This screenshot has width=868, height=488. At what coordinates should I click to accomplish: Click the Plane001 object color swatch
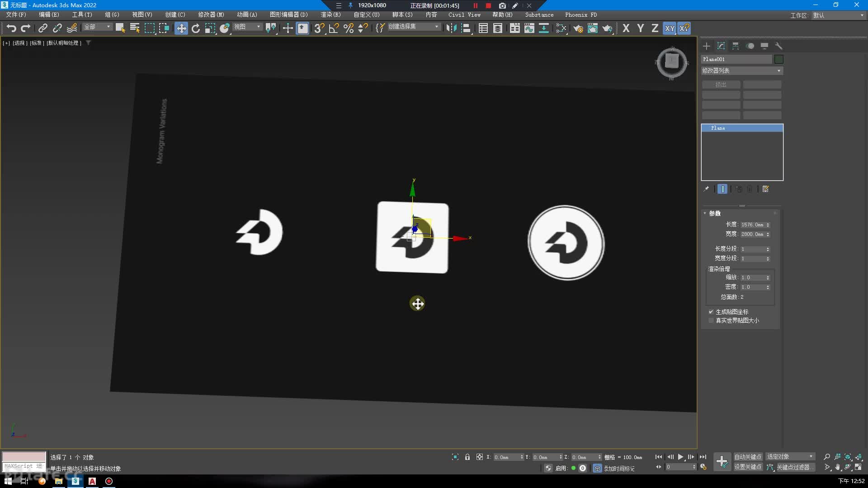pyautogui.click(x=778, y=59)
